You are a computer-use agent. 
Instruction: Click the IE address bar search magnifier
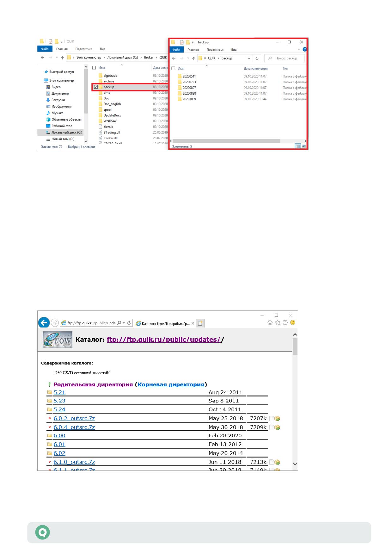point(119,323)
